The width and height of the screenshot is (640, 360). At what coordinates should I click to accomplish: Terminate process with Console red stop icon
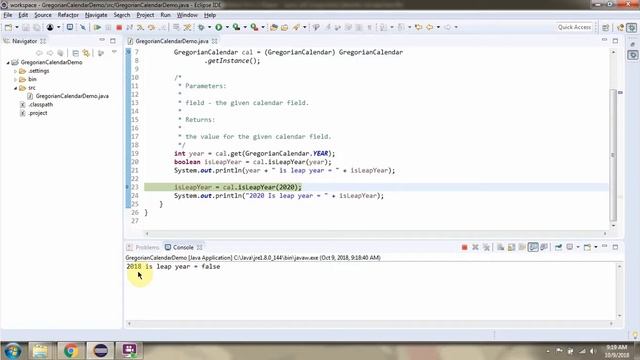(464, 247)
